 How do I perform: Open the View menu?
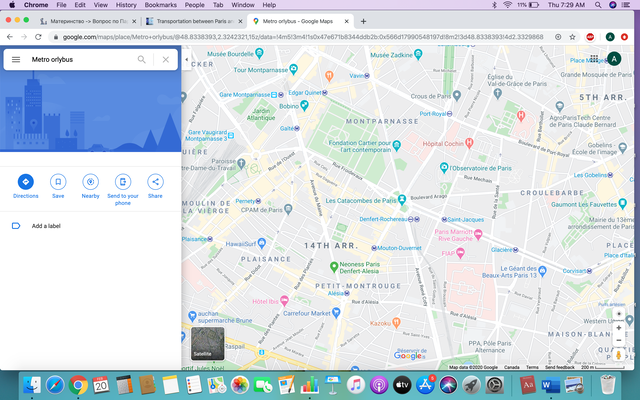100,5
